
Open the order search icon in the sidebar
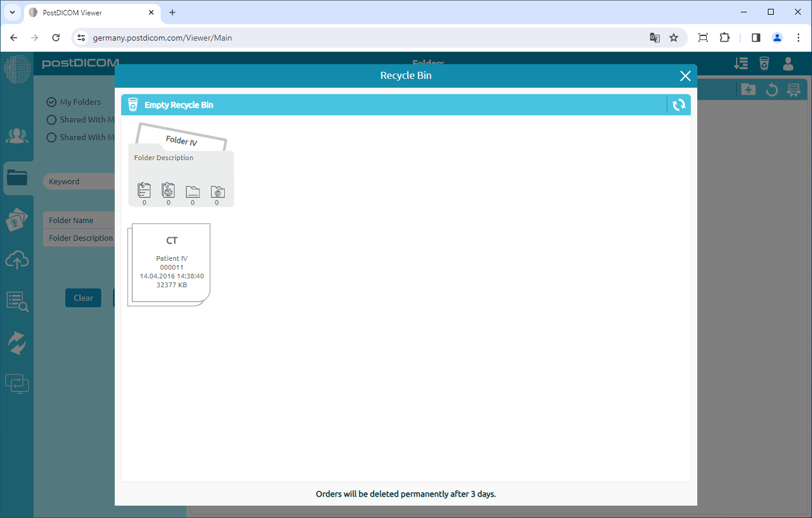(17, 301)
